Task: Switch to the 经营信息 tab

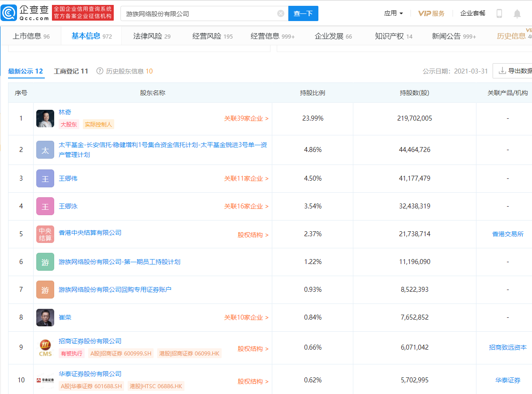Action: [x=272, y=36]
